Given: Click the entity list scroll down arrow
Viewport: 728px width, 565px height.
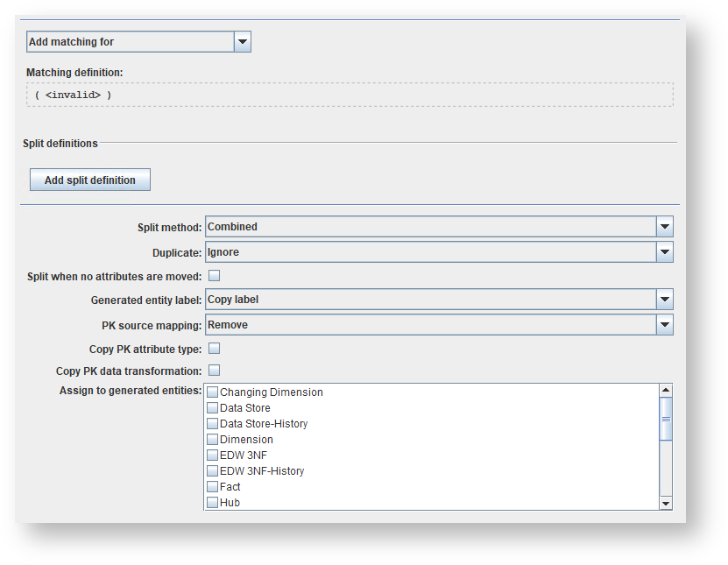Looking at the screenshot, I should click(x=666, y=503).
